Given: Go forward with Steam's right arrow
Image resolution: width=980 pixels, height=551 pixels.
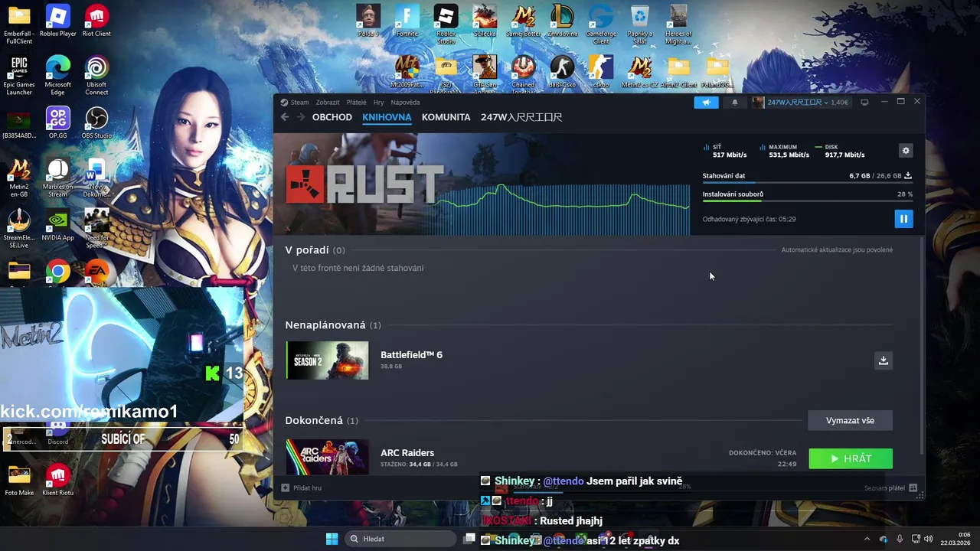Looking at the screenshot, I should pyautogui.click(x=301, y=117).
